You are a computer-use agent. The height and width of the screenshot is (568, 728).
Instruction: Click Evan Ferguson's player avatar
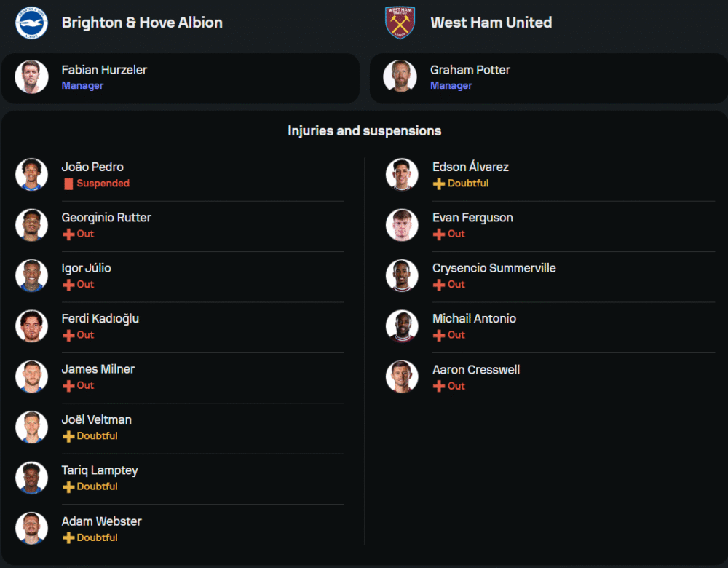[402, 225]
